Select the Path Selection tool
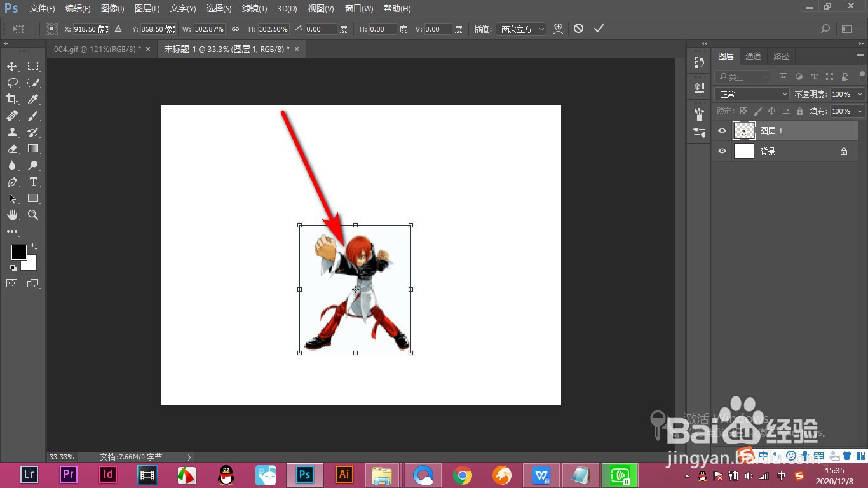 click(12, 198)
